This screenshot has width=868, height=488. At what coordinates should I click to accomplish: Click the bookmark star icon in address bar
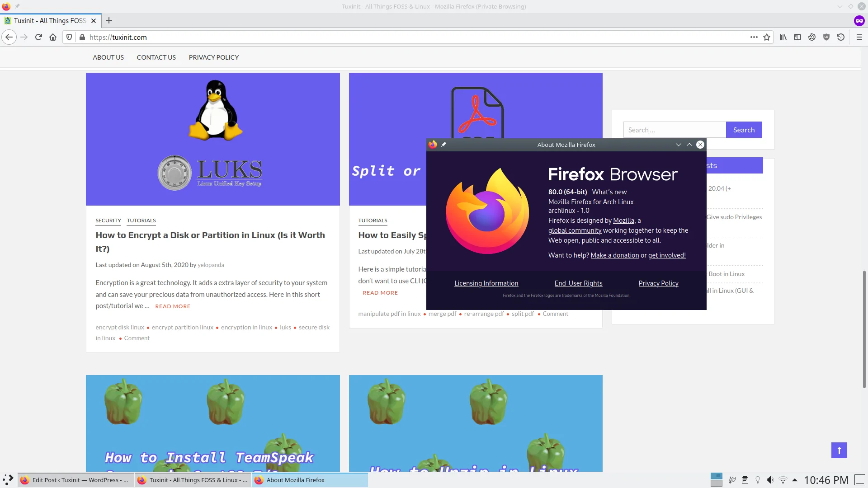point(768,37)
